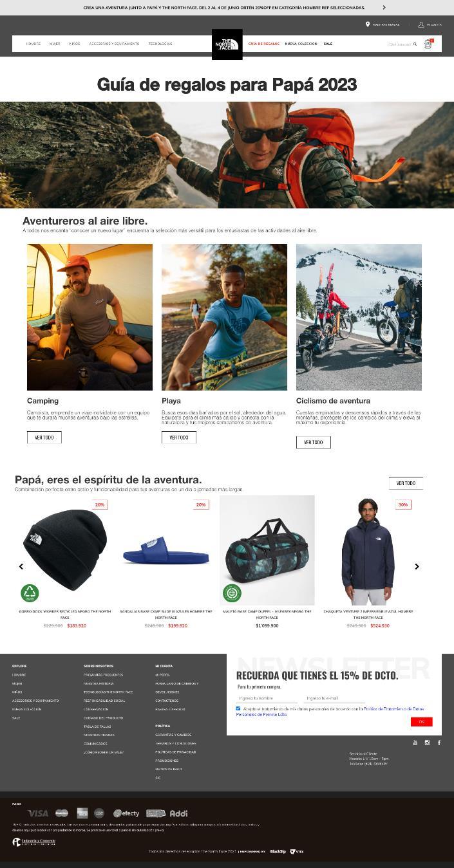Open the Instagram icon in footer
454x868 pixels.
coord(427,743)
